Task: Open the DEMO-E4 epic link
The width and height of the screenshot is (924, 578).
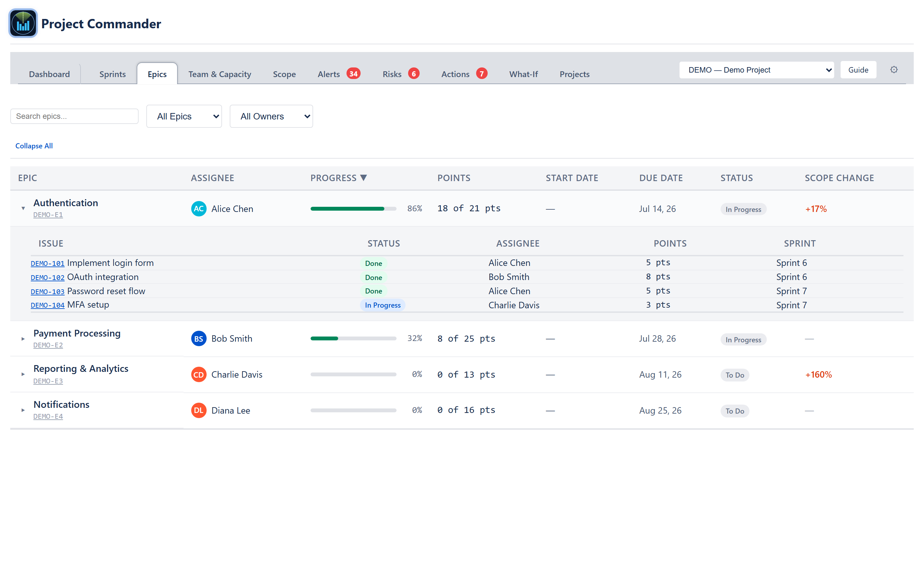Action: (48, 417)
